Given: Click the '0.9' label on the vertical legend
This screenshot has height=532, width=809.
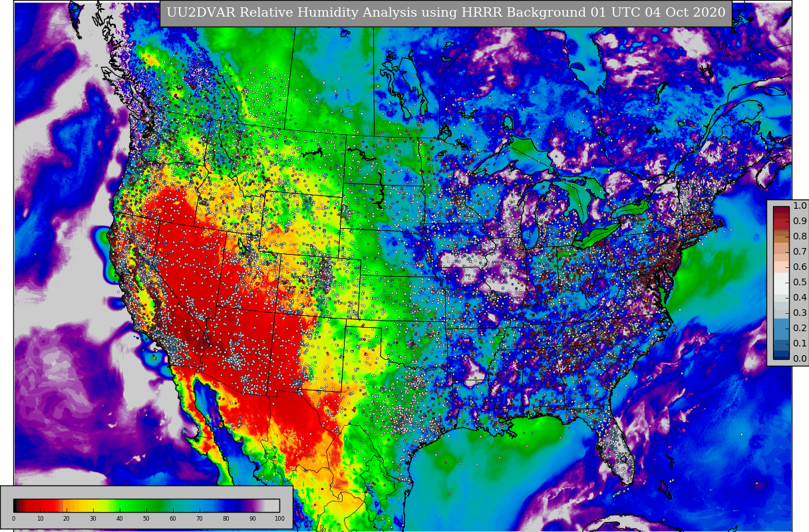Looking at the screenshot, I should tap(800, 221).
